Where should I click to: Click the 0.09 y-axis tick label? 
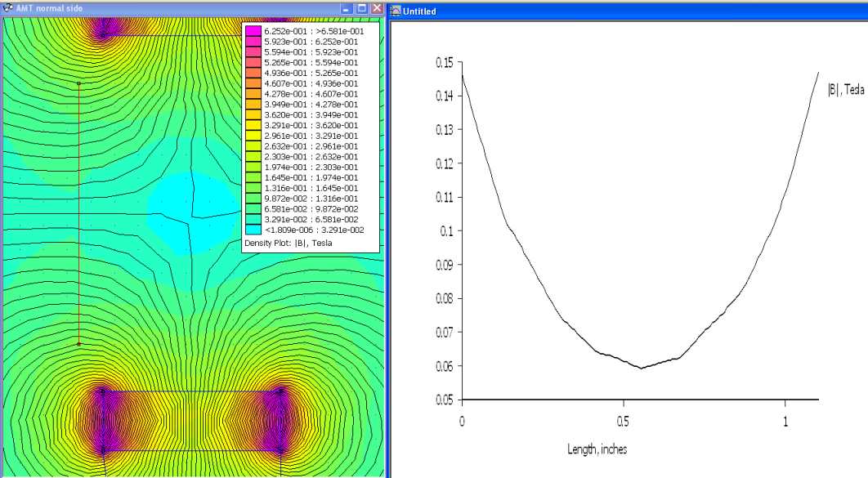(445, 265)
